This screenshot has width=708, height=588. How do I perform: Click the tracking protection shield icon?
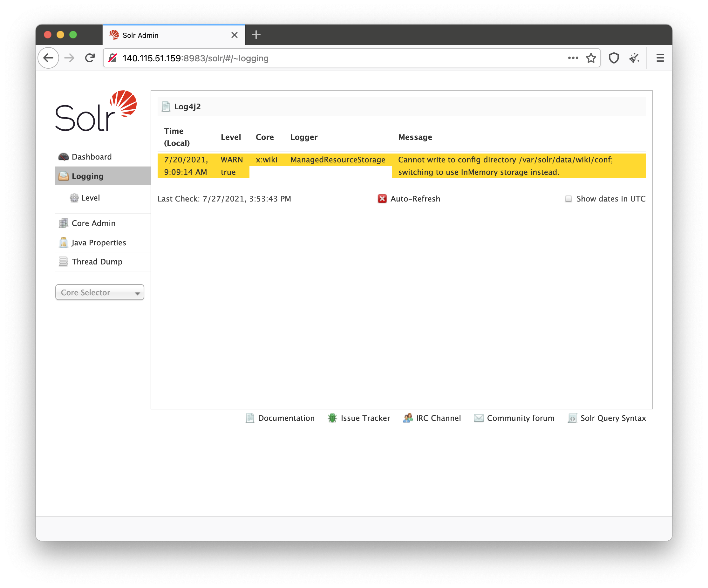pos(614,58)
